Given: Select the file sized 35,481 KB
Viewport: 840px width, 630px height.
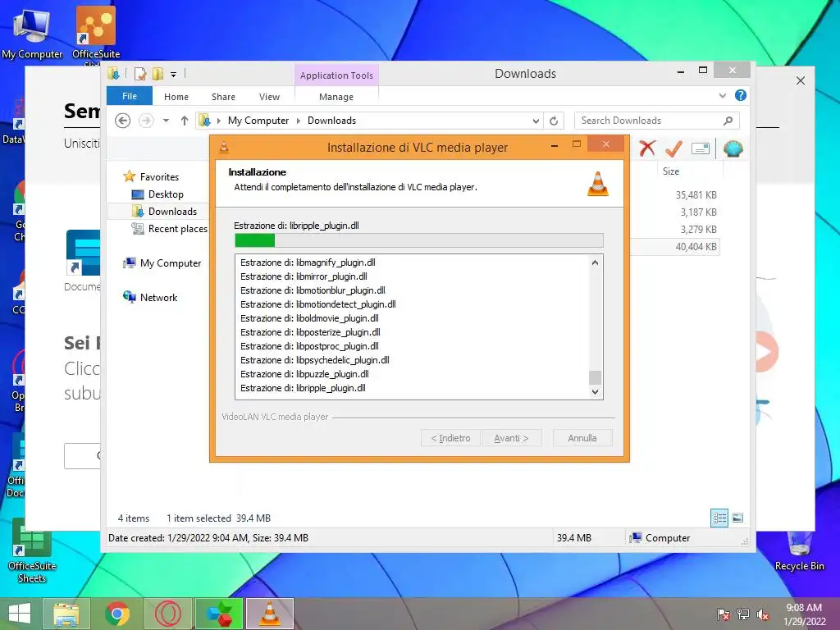Looking at the screenshot, I should 696,195.
